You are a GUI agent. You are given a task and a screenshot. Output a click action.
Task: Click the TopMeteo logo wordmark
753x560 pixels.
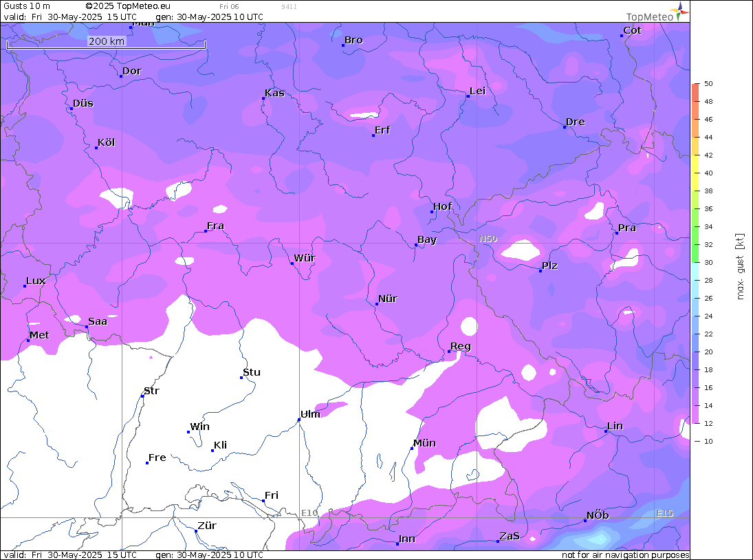(650, 17)
